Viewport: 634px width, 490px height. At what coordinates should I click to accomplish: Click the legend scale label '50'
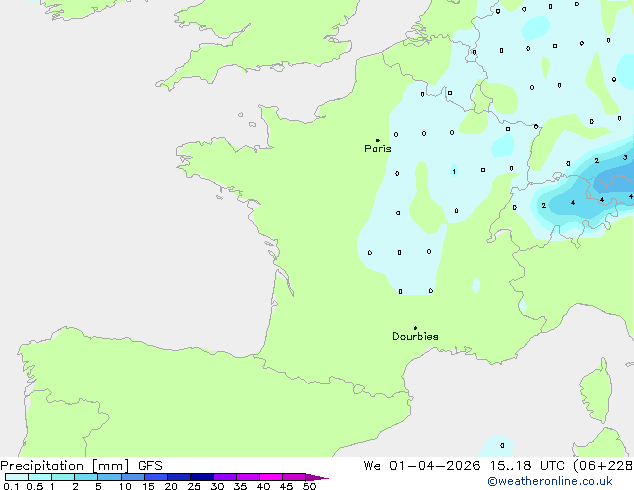coord(309,486)
